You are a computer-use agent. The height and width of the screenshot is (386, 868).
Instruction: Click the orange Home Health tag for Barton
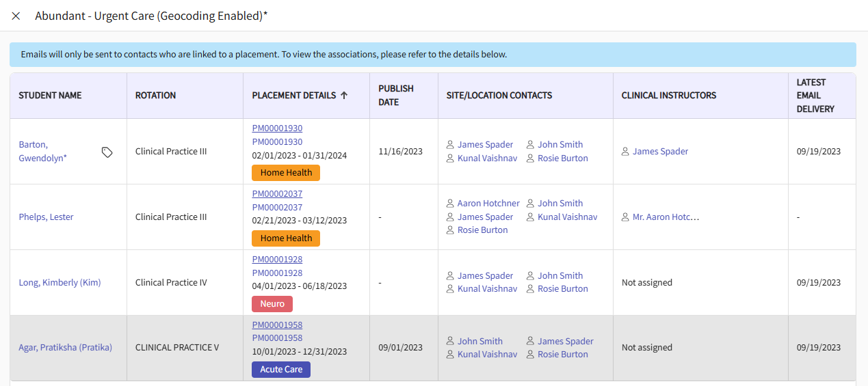point(286,173)
